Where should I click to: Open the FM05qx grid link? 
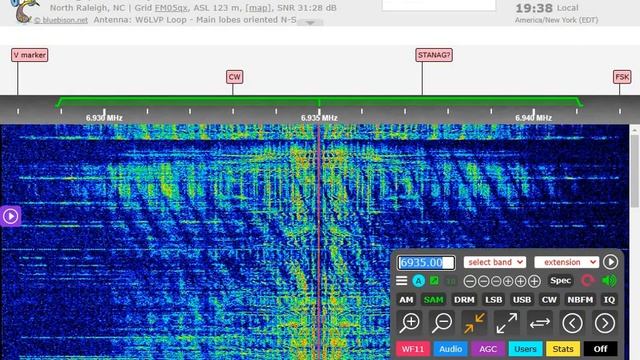171,8
